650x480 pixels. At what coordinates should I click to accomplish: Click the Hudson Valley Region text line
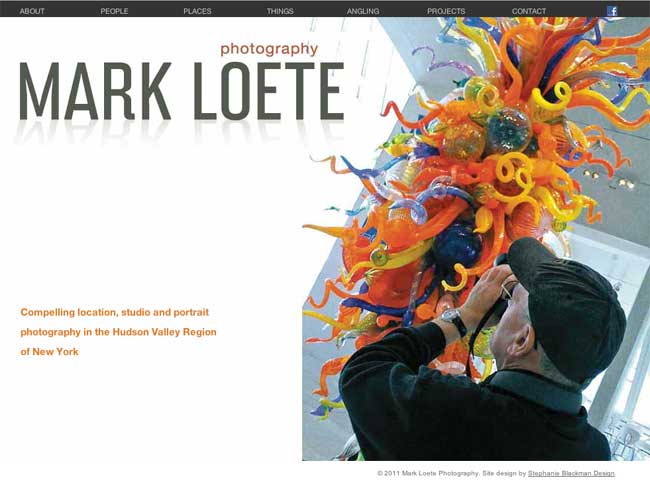pyautogui.click(x=118, y=332)
